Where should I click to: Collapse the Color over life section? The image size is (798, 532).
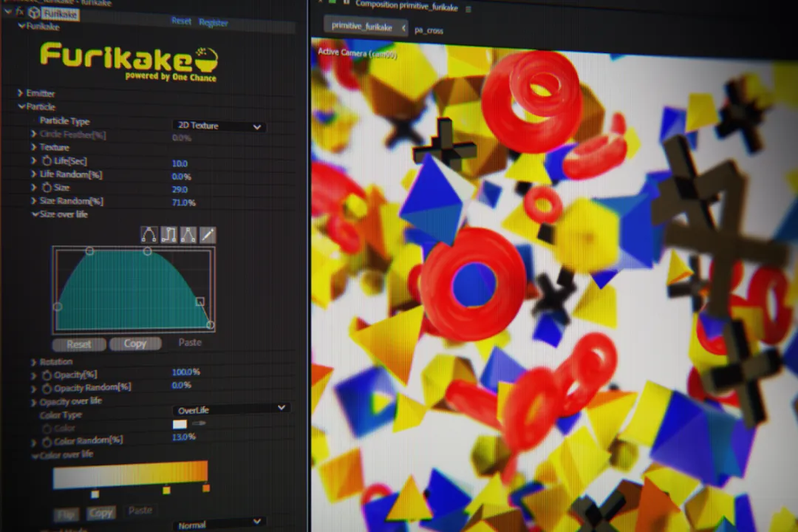(35, 456)
